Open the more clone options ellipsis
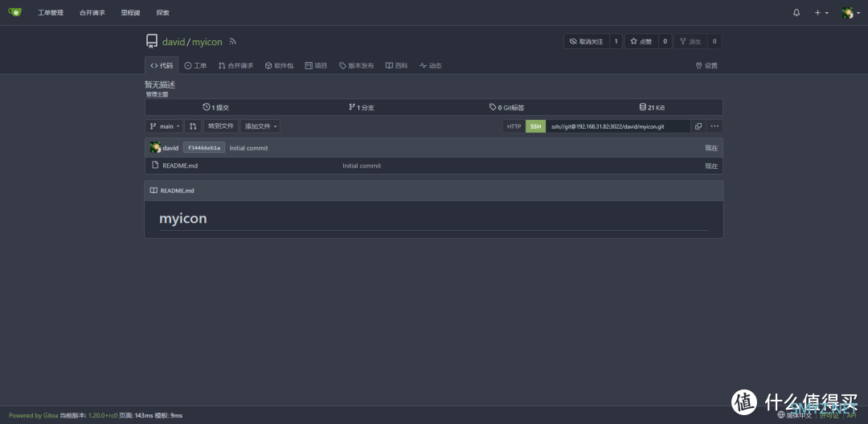Viewport: 868px width, 424px height. click(714, 126)
